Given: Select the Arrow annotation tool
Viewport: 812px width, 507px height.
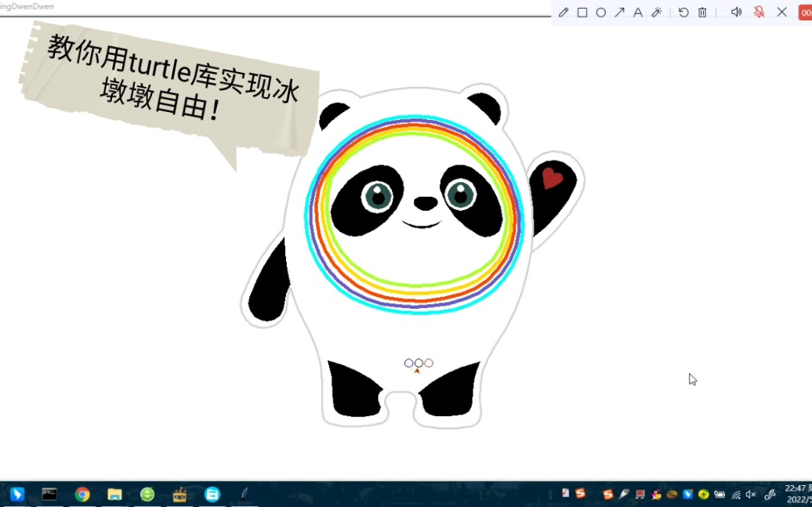Looking at the screenshot, I should coord(619,12).
